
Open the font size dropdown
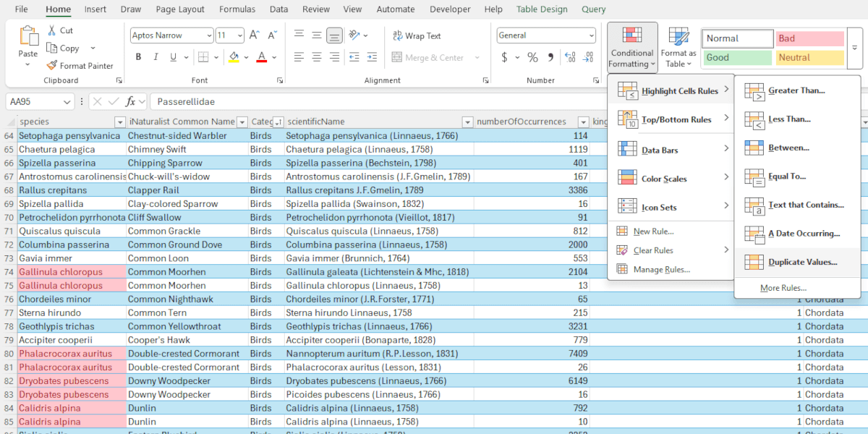pos(241,35)
